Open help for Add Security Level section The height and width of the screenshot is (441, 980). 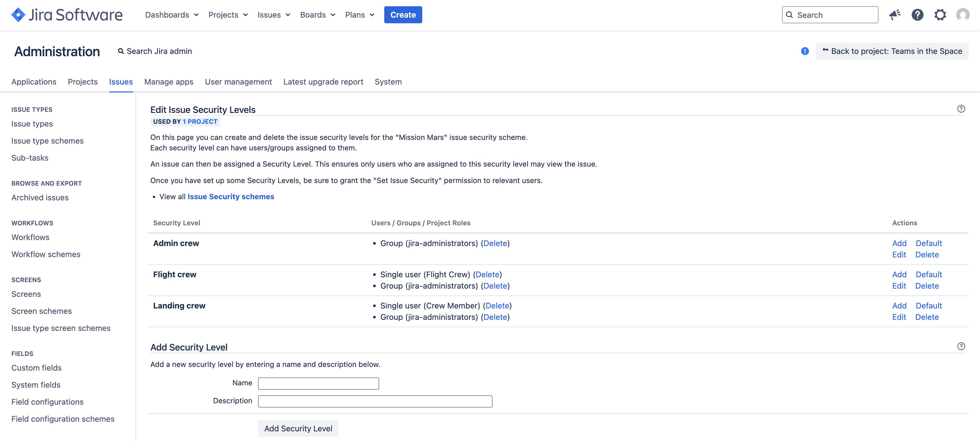[962, 346]
